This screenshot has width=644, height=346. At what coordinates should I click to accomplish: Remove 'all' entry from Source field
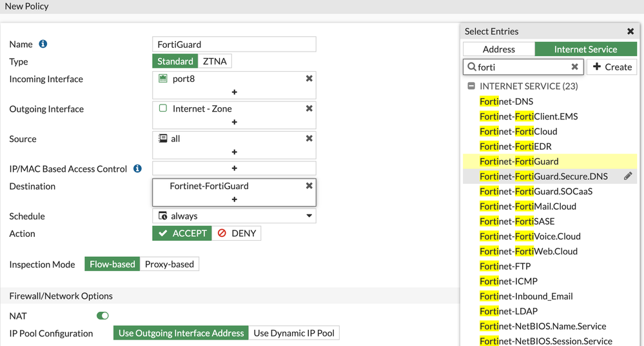click(309, 138)
